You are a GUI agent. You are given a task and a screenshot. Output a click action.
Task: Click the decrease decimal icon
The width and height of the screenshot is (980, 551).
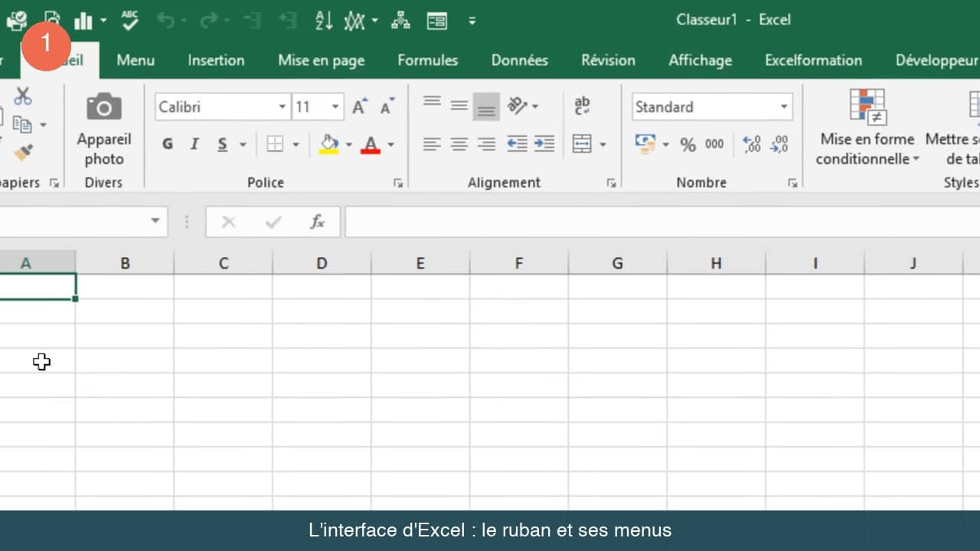[x=779, y=144]
